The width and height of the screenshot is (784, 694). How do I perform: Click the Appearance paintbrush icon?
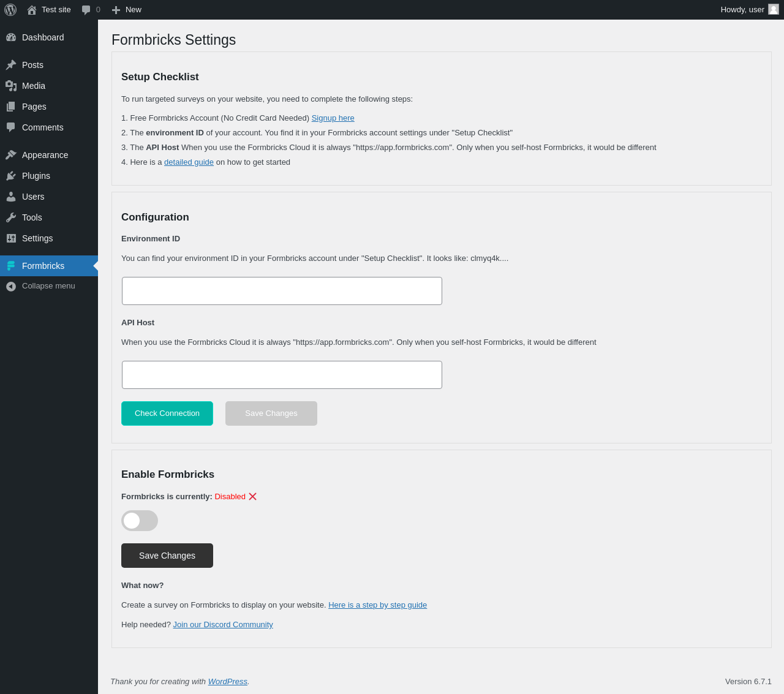pyautogui.click(x=11, y=155)
